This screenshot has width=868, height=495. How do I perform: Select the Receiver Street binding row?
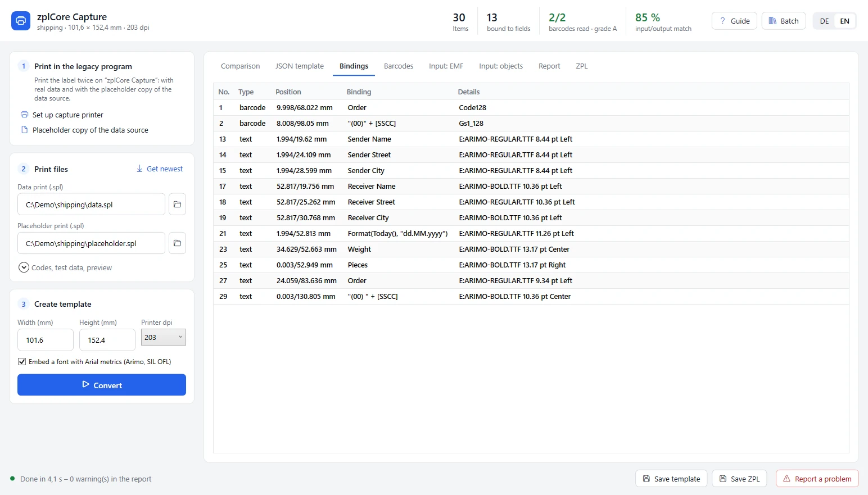coord(531,202)
